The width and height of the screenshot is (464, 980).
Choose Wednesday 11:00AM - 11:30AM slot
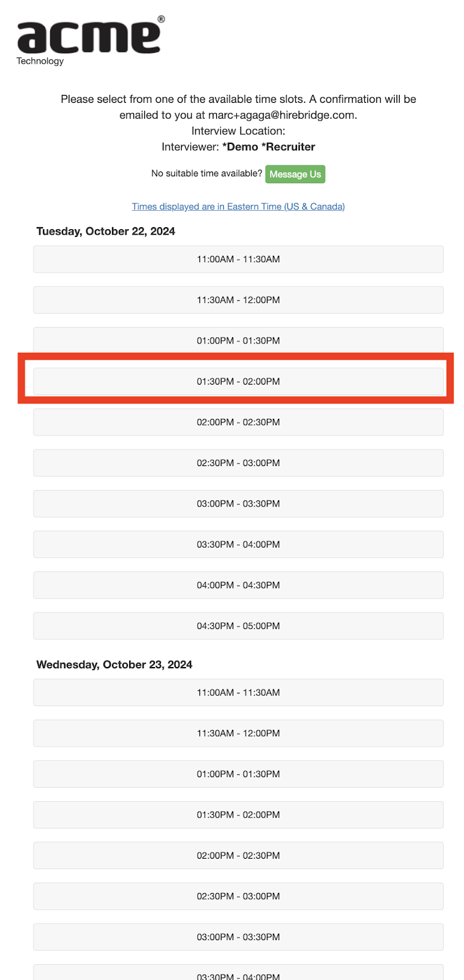[x=238, y=693]
